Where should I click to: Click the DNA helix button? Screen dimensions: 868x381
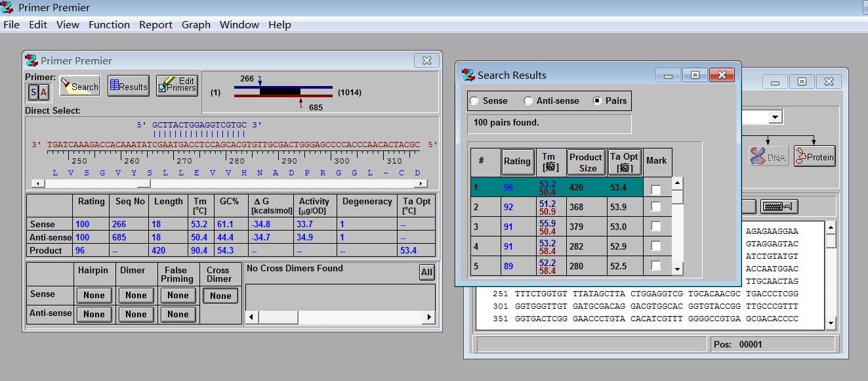click(x=768, y=156)
